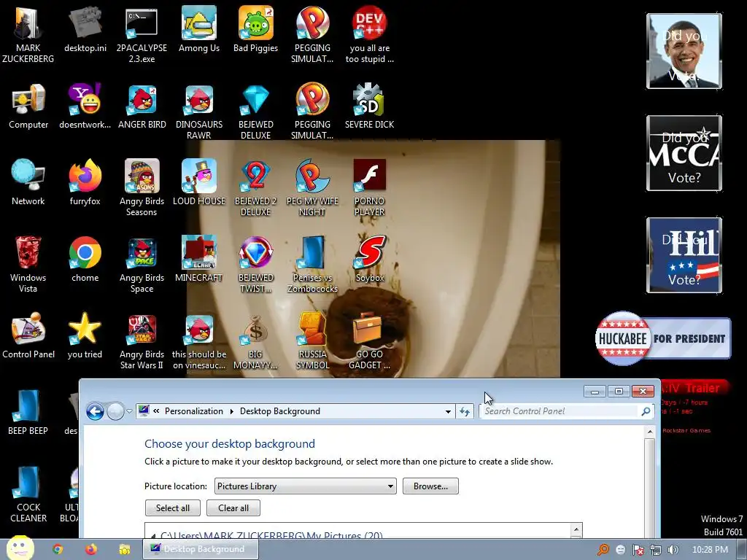Click the Desktop Background breadcrumb

(279, 411)
